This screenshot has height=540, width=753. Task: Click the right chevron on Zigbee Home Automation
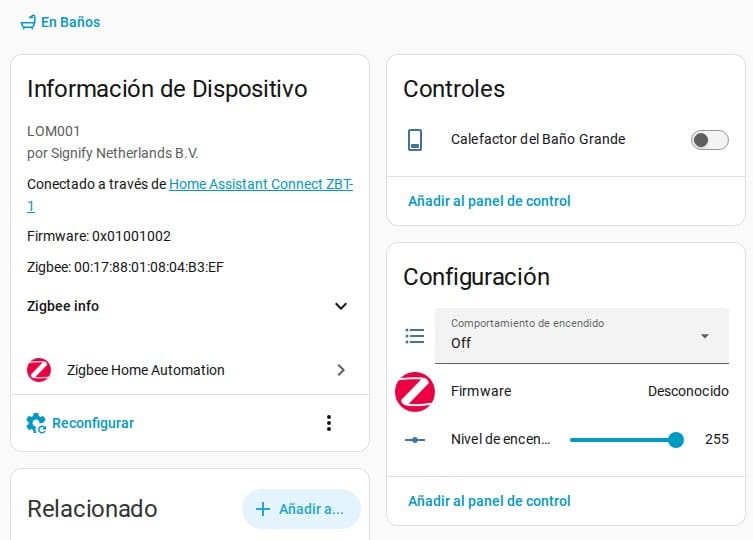click(341, 370)
